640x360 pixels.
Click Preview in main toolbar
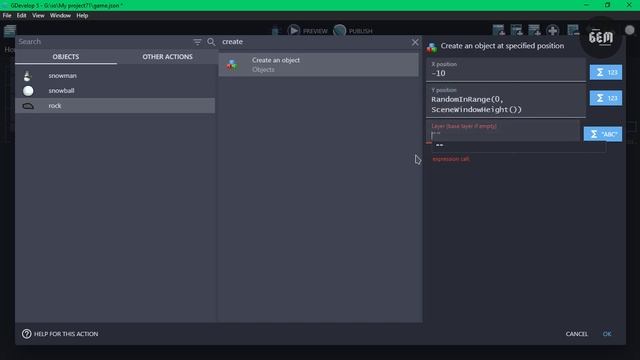[x=307, y=31]
